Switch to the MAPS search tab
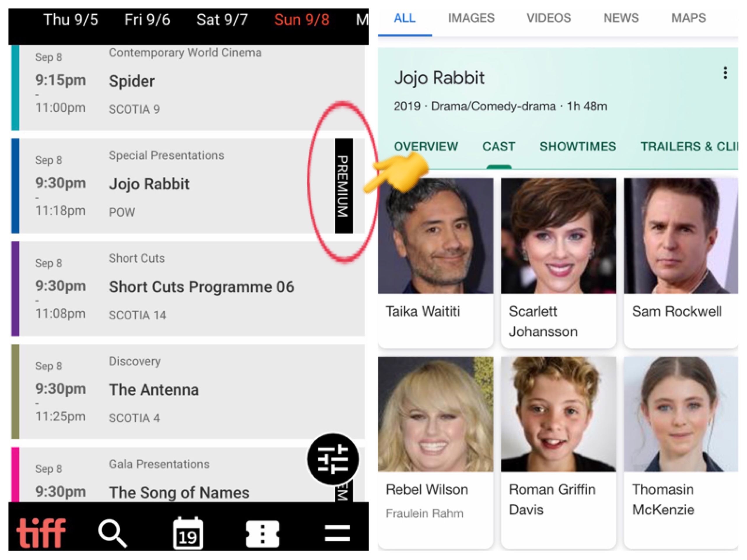Viewport: 747px width, 560px height. (688, 18)
